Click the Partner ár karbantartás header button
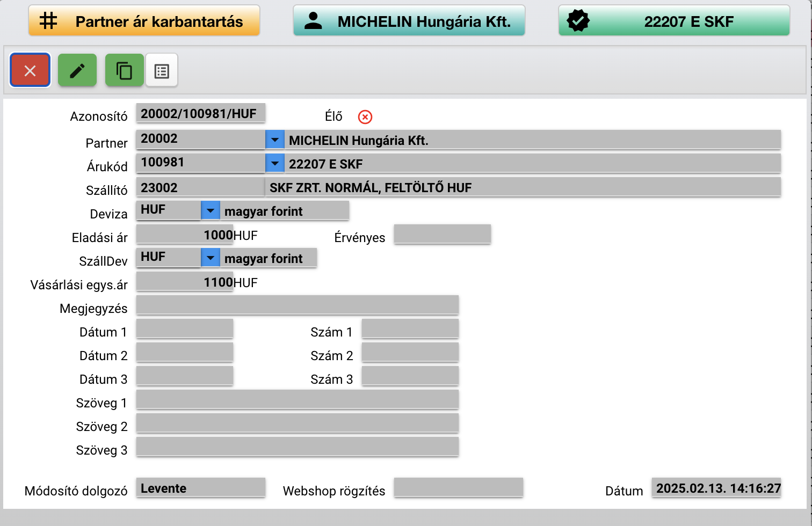This screenshot has width=812, height=526. coord(144,21)
